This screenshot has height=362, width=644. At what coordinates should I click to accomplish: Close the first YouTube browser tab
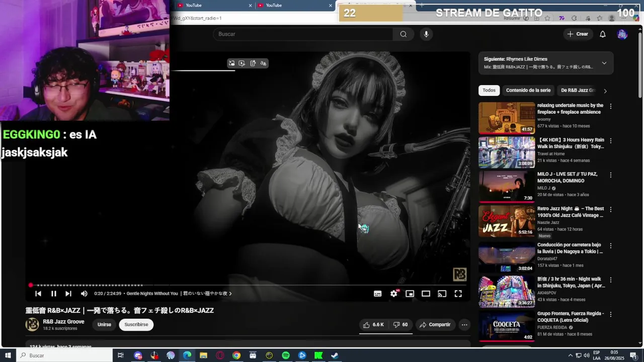tap(251, 6)
